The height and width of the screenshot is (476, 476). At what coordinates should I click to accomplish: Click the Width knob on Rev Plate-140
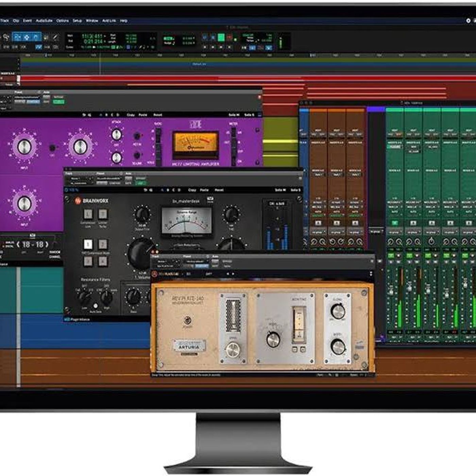coord(338,347)
